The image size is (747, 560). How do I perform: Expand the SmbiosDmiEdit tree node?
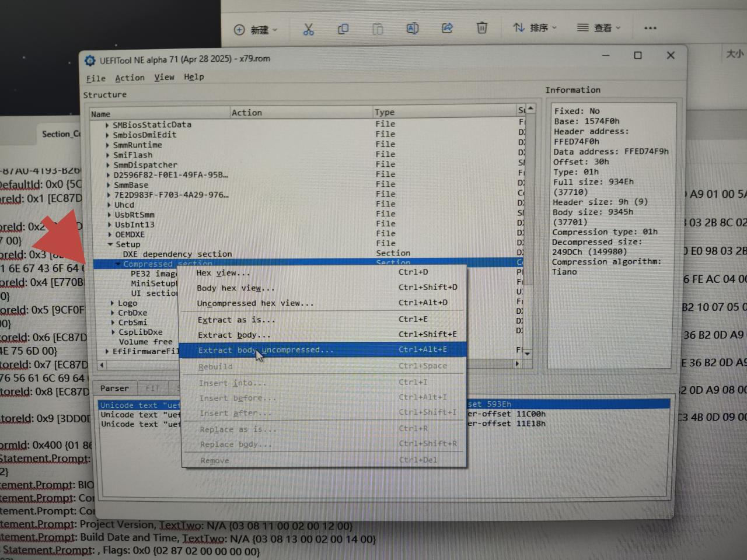(x=107, y=135)
